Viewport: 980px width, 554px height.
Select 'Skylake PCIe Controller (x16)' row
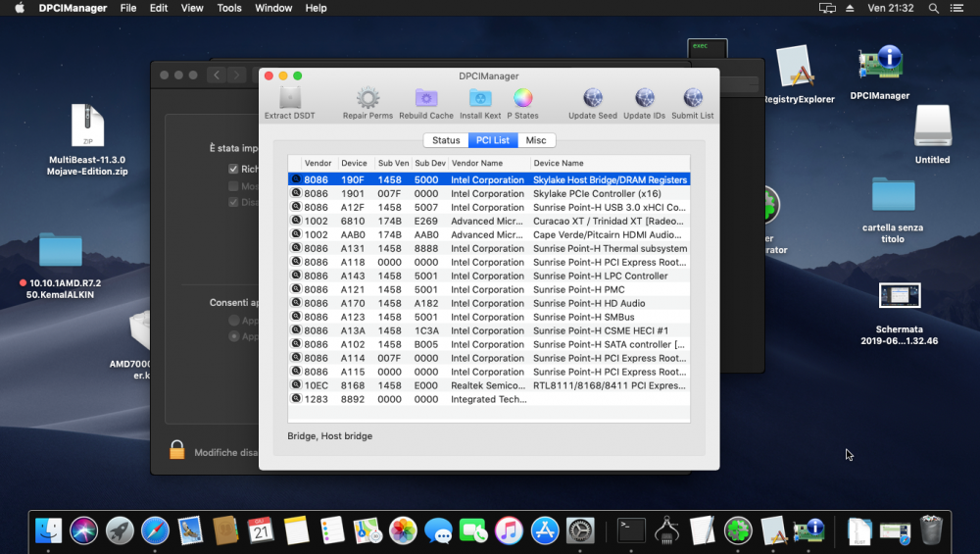click(x=489, y=193)
